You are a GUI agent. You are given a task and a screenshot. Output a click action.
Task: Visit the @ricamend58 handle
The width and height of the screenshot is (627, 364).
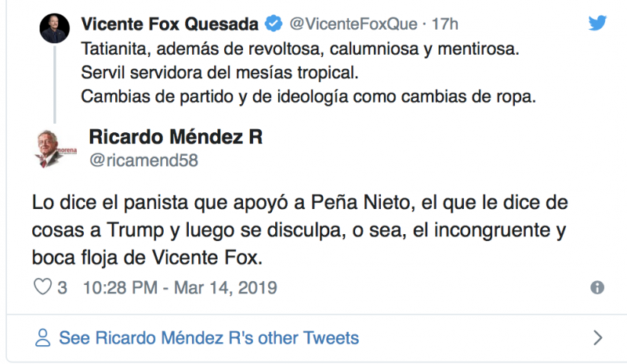click(144, 160)
